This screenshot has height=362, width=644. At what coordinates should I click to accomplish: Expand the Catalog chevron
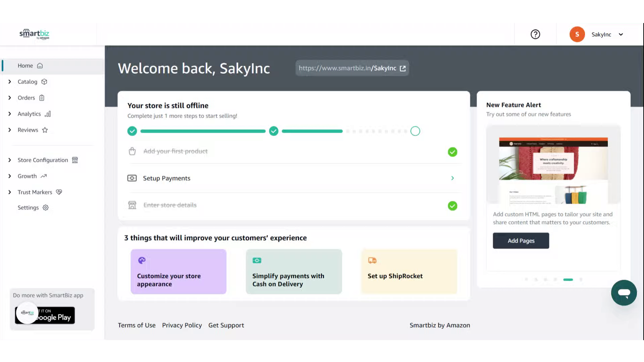[10, 82]
